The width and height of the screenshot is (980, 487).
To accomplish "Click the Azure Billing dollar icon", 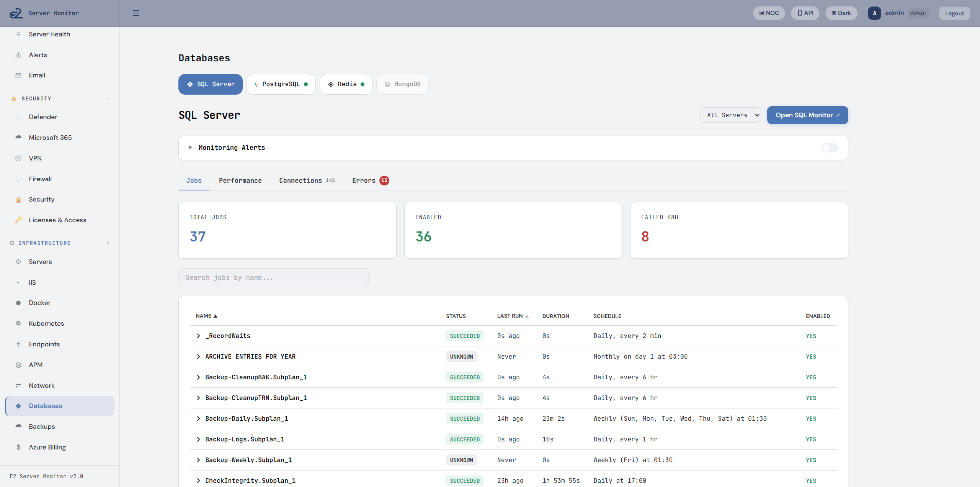I will [x=19, y=447].
